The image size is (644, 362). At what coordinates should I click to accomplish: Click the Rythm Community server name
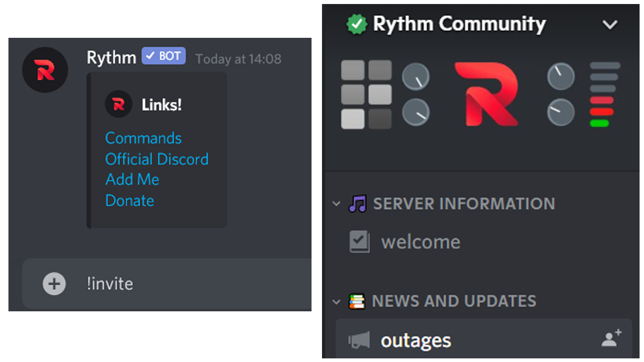[x=459, y=24]
